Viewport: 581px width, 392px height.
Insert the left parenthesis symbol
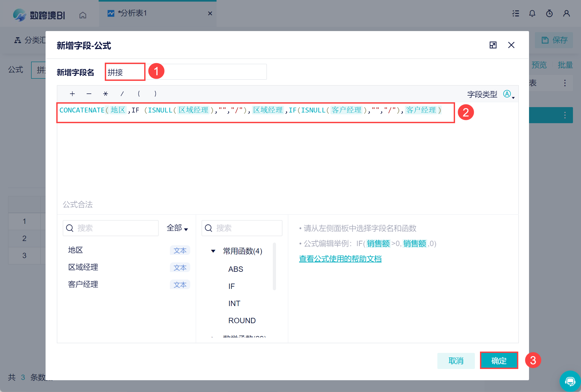[139, 94]
